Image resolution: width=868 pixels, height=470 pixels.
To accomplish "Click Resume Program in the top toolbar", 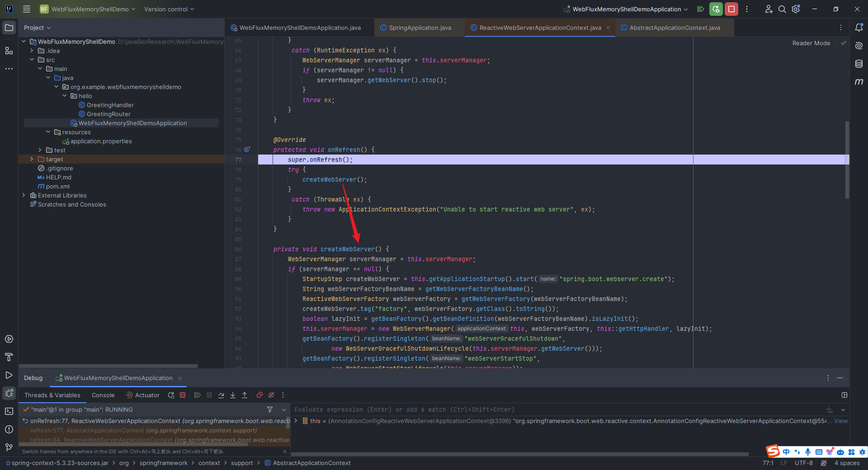I will point(700,9).
